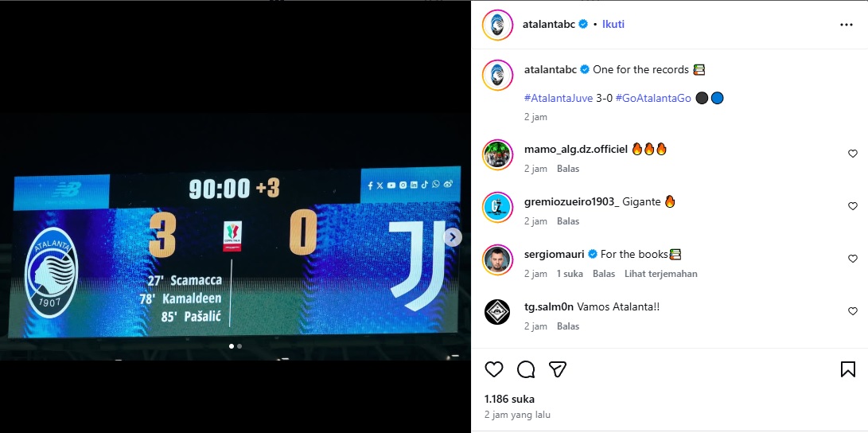Viewport: 868px width, 433px height.
Task: Go to next carousel image arrow
Action: (x=453, y=237)
